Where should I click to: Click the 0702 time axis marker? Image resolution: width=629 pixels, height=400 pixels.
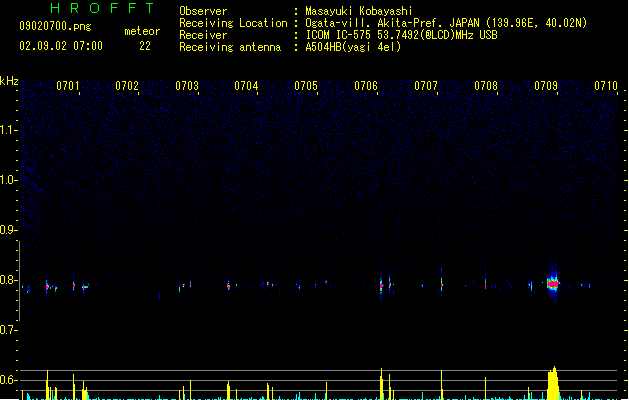coord(127,86)
